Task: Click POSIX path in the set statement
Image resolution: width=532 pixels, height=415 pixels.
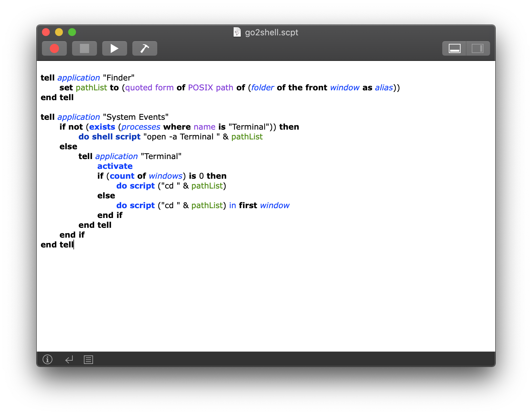Action: pos(210,87)
